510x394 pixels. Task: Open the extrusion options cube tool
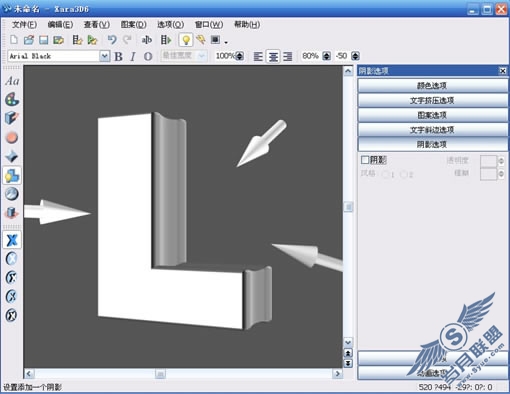[12, 118]
